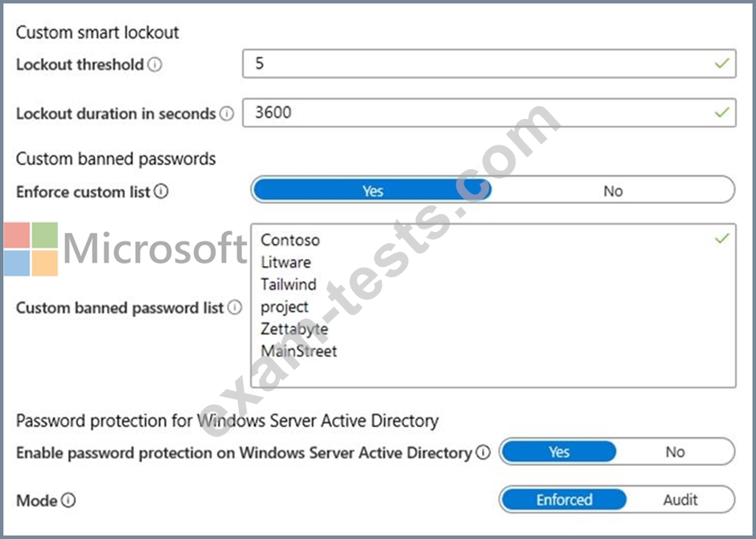This screenshot has height=539, width=756.
Task: Click the Lockout threshold info icon
Action: tap(155, 65)
